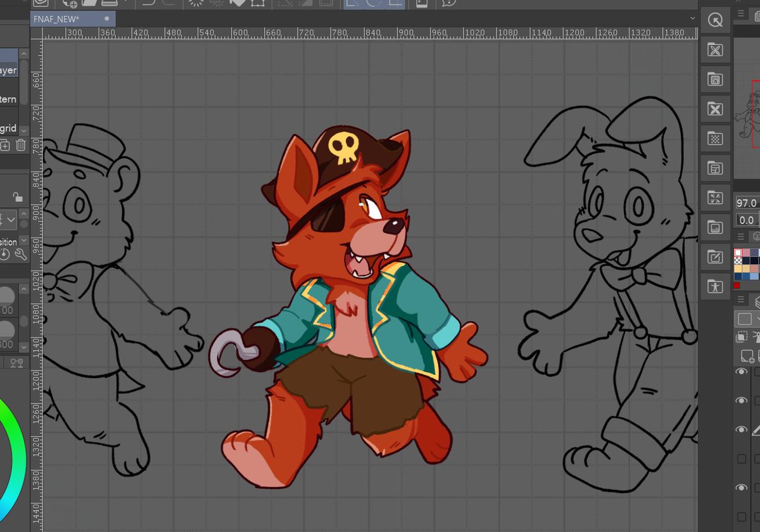Screen dimensions: 760x532
Task: Expand the chevron next to 'sition' label
Action: click(x=23, y=241)
